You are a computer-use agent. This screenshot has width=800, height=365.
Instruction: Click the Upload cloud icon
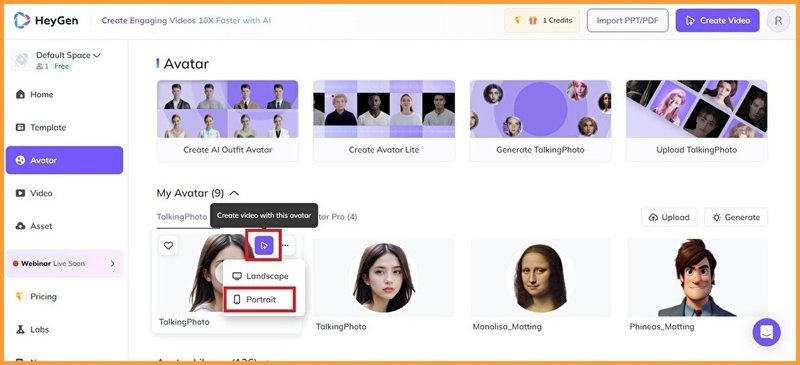coord(653,217)
